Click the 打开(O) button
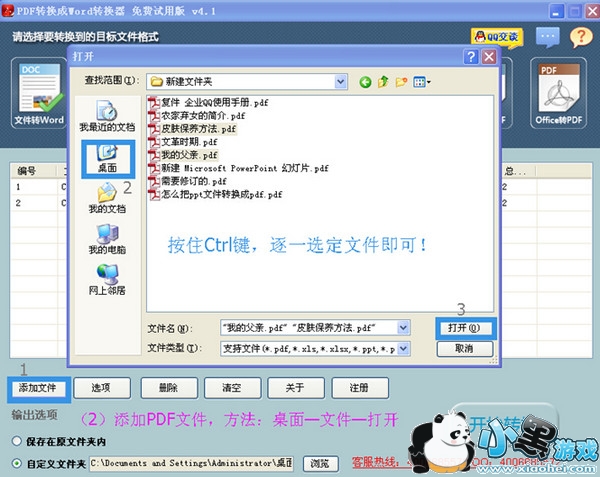Screen dimensions: 600x477 pyautogui.click(x=464, y=328)
